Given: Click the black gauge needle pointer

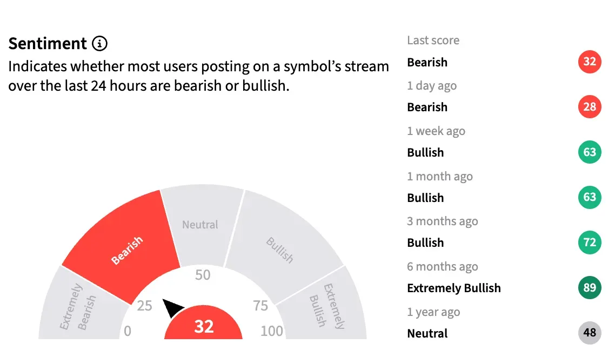Looking at the screenshot, I should pyautogui.click(x=173, y=309).
